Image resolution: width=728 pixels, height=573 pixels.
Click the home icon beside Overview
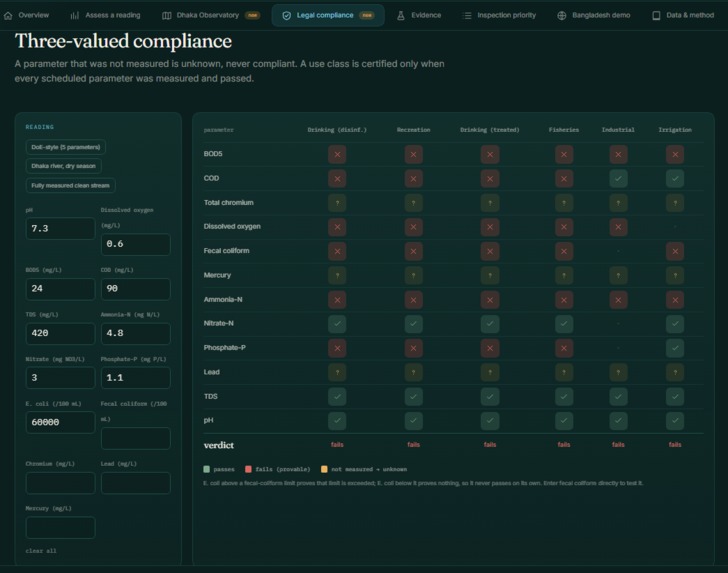tap(8, 16)
